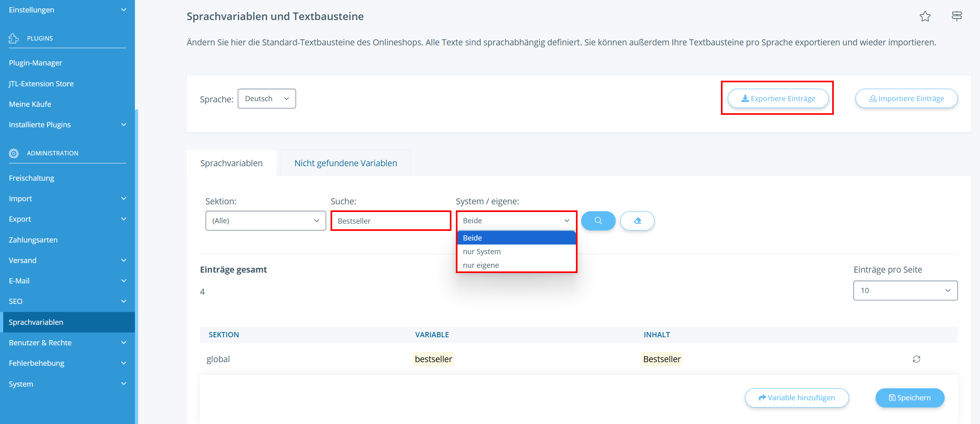Switch to Nicht gefundene Variablen tab
980x424 pixels.
click(x=345, y=163)
